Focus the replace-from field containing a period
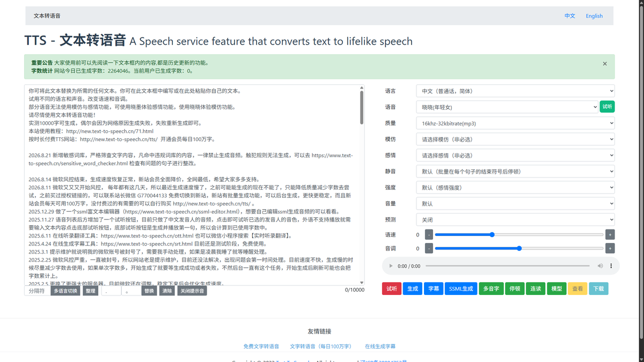The height and width of the screenshot is (362, 644). pos(112,291)
